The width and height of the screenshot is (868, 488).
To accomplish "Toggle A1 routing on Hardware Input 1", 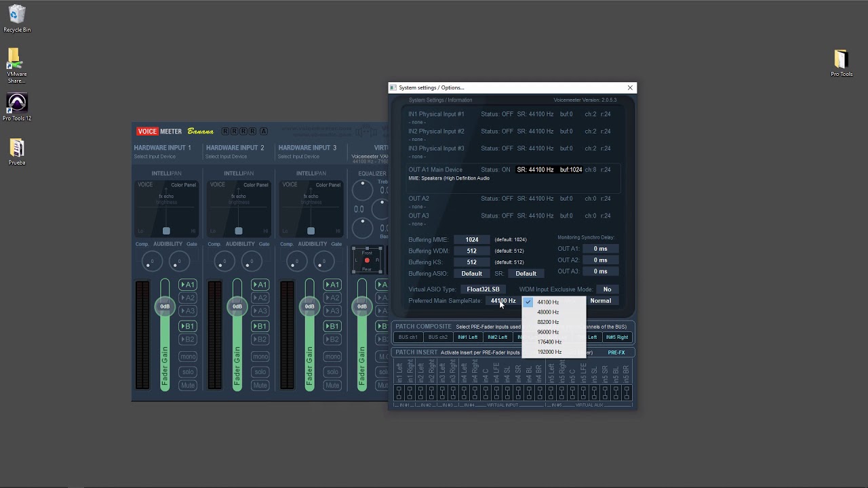I will point(188,285).
